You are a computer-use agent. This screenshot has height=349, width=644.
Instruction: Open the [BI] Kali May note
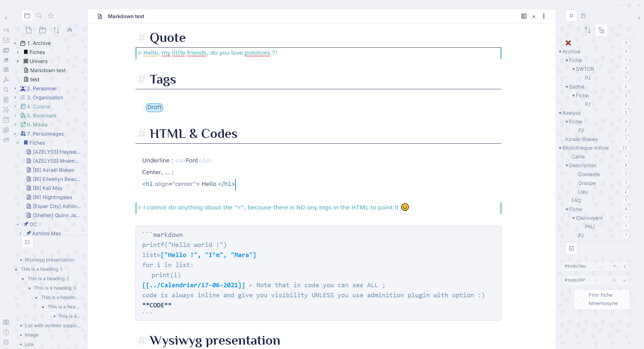point(48,188)
